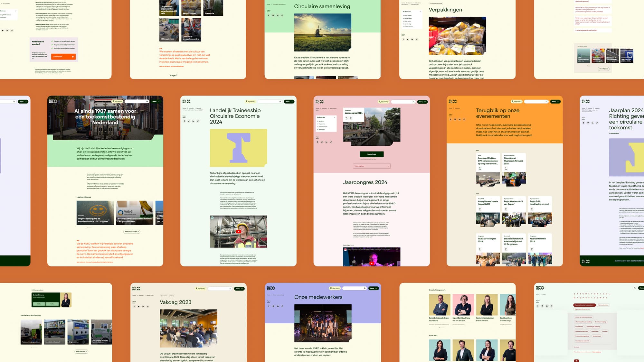644x362 pixels.
Task: Click Facebook icon on Vakdag 2023 page
Action: click(134, 307)
